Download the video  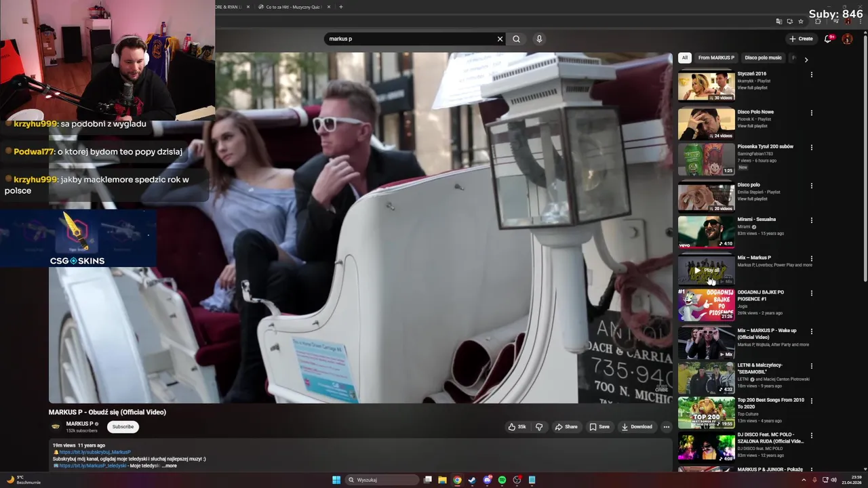point(637,427)
